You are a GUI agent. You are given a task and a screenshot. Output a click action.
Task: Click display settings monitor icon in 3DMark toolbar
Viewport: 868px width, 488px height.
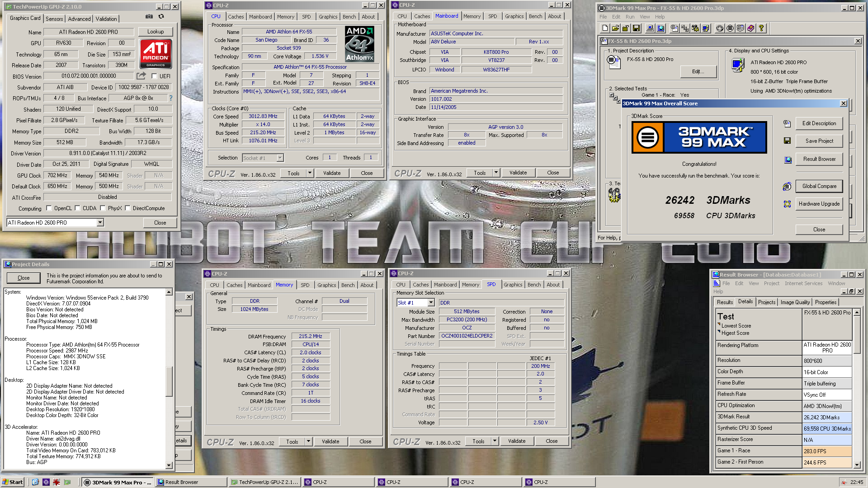[x=706, y=28]
